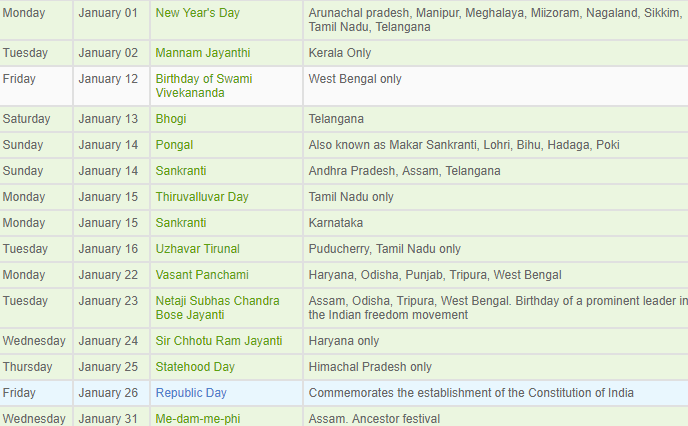Screen dimensions: 688x426
Task: Open Sankranti link for January 14
Action: (x=181, y=171)
